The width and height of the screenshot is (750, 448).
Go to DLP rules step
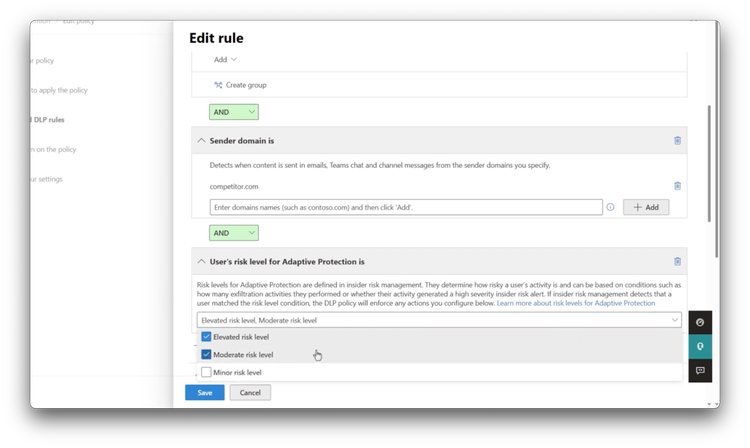(48, 120)
